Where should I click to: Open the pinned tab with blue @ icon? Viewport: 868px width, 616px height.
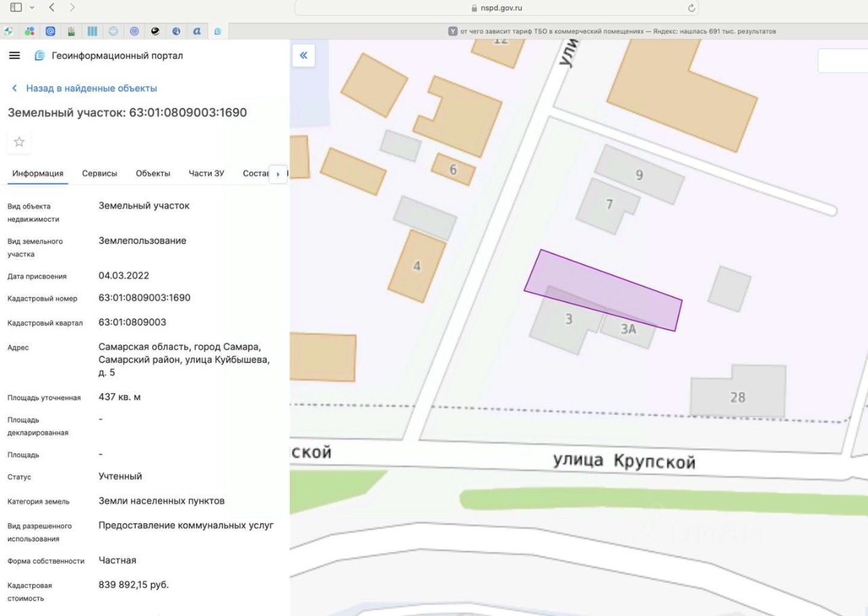coord(50,31)
